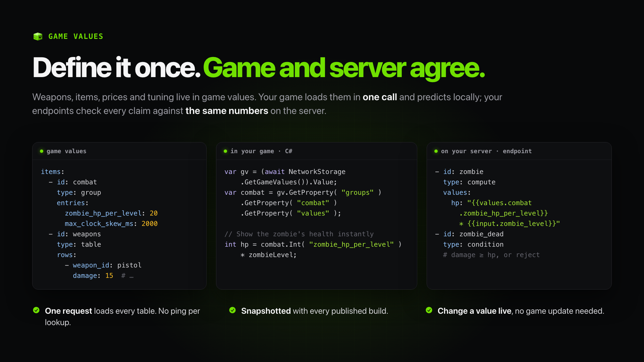Click the checkmark icon beside Change a value live

[429, 310]
